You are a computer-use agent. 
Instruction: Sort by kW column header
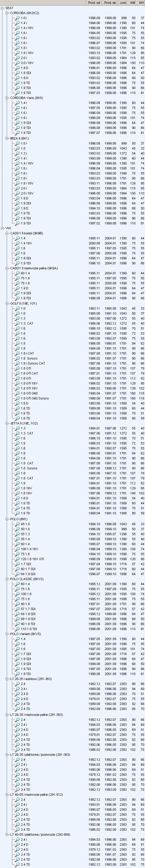click(x=141, y=2)
